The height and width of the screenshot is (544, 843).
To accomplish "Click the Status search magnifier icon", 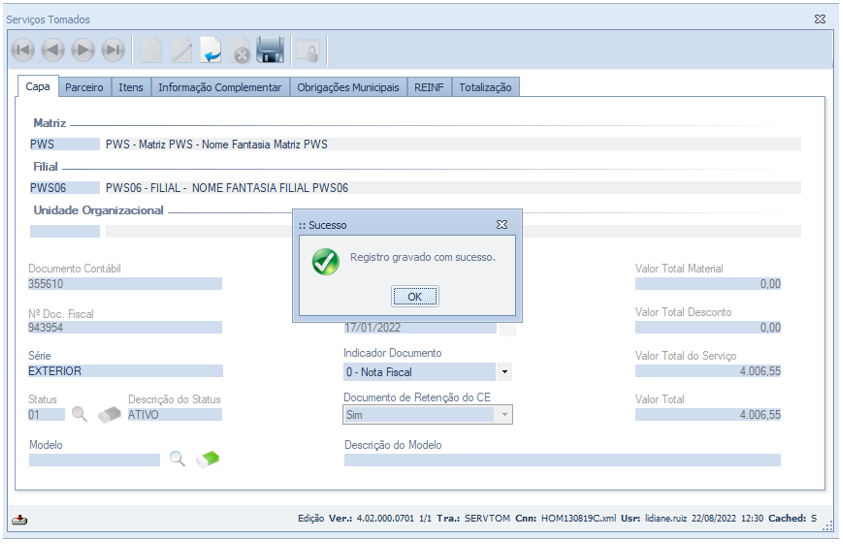I will point(79,414).
